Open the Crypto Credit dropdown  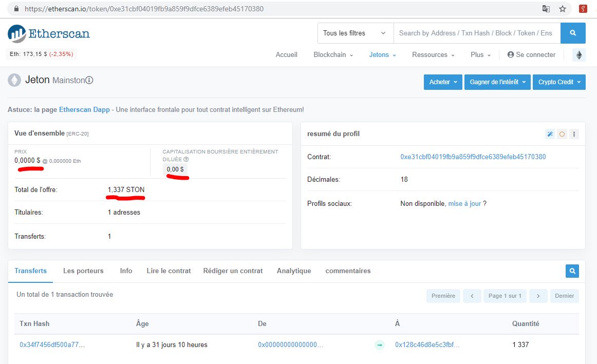(x=559, y=82)
